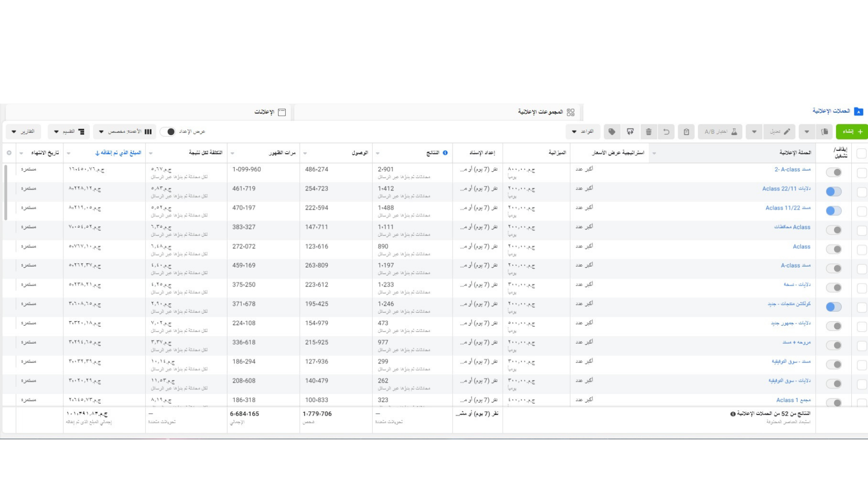This screenshot has height=488, width=868.
Task: Click the export share icon in toolbar
Action: coord(630,131)
